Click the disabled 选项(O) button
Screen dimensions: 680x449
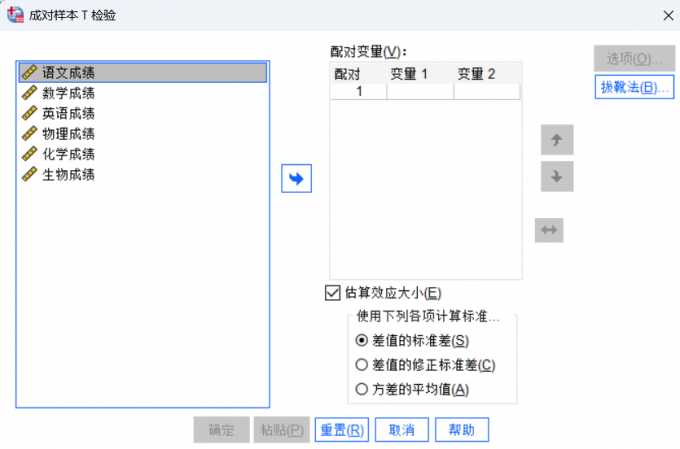click(634, 59)
